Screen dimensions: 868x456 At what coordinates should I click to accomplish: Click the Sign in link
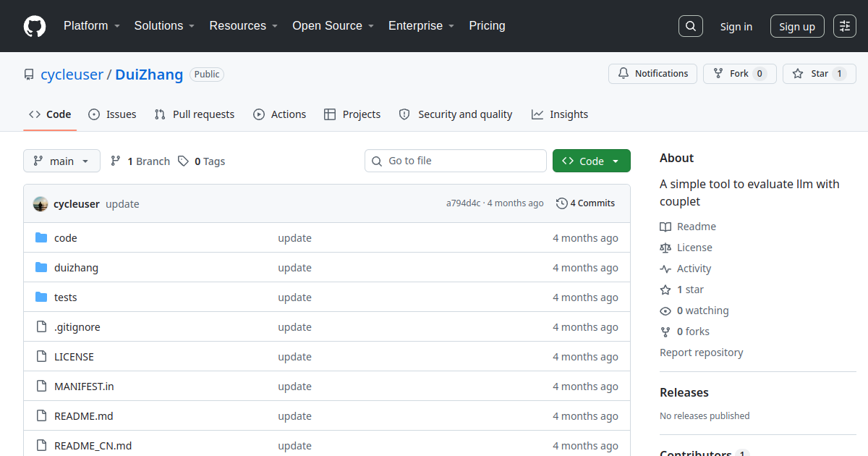[x=736, y=27]
